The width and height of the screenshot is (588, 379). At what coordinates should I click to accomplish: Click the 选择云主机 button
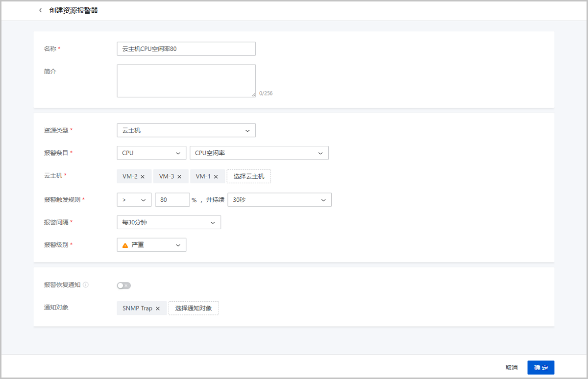[248, 176]
